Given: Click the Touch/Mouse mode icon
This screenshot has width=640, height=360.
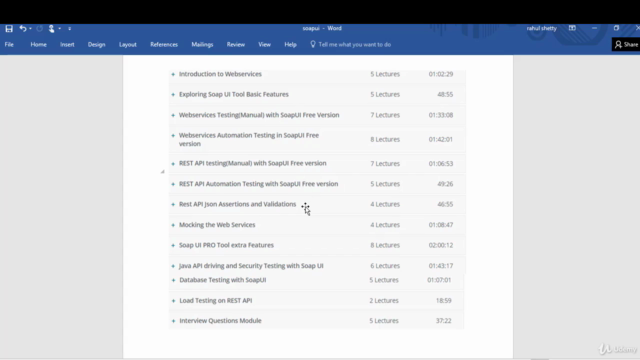Looking at the screenshot, I should [51, 29].
